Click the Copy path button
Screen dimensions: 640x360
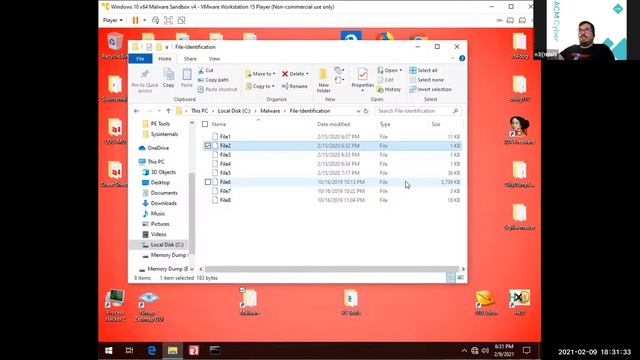point(213,80)
